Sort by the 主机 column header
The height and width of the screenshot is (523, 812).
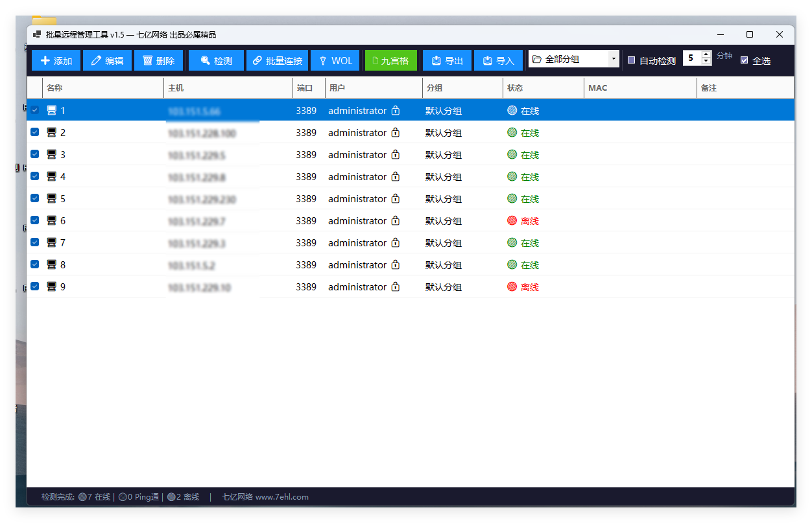point(228,87)
